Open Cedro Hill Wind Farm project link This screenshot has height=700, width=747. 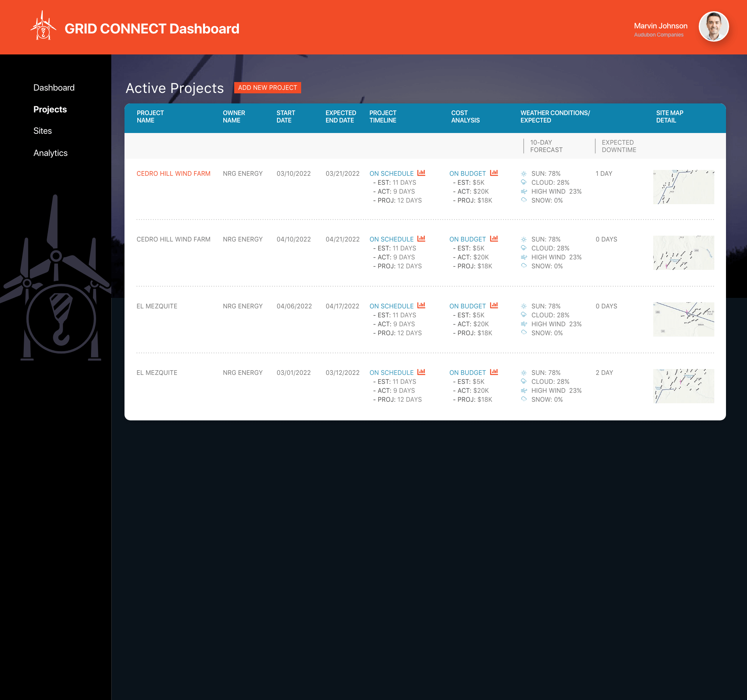click(172, 173)
